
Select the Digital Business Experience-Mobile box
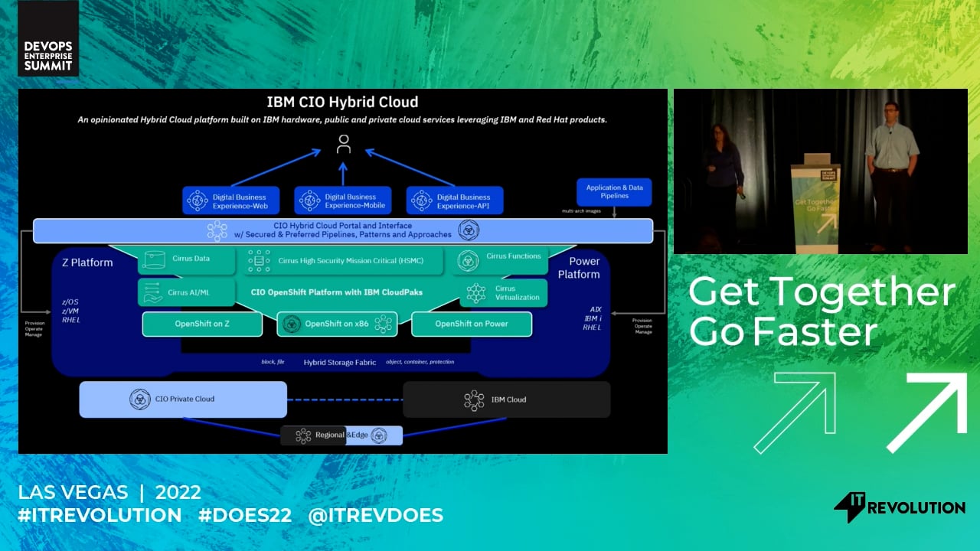pos(343,201)
